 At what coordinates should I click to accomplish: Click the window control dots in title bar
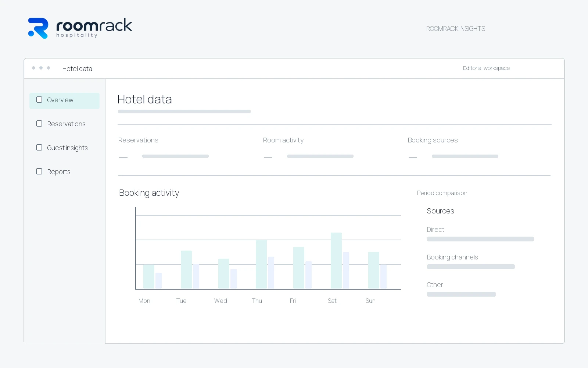click(41, 68)
